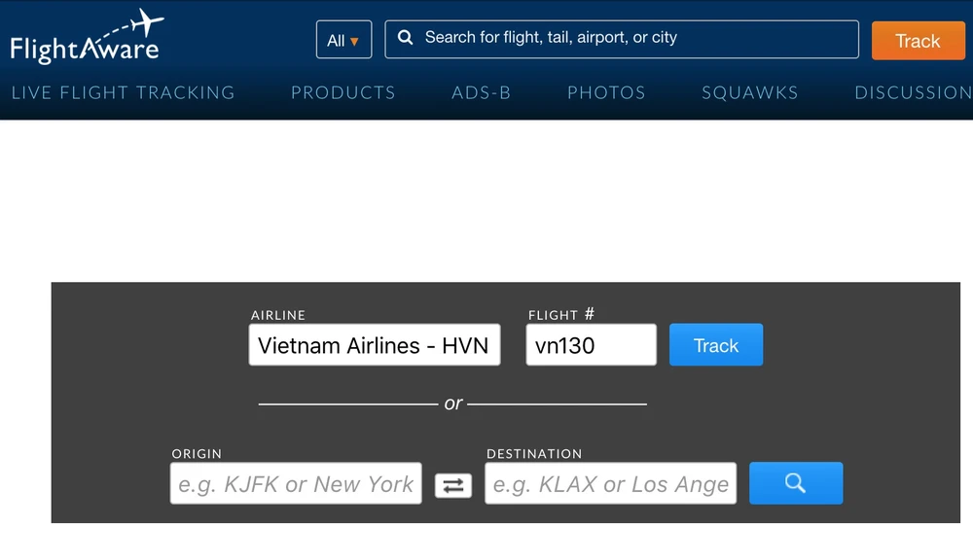Screen dimensions: 973x560
Task: Go to the ADS-B menu
Action: [481, 93]
